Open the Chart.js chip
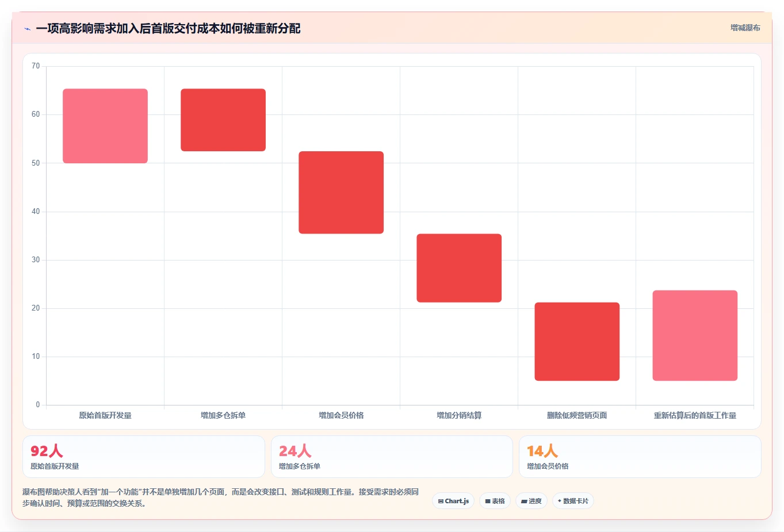The width and height of the screenshot is (784, 532). point(453,501)
